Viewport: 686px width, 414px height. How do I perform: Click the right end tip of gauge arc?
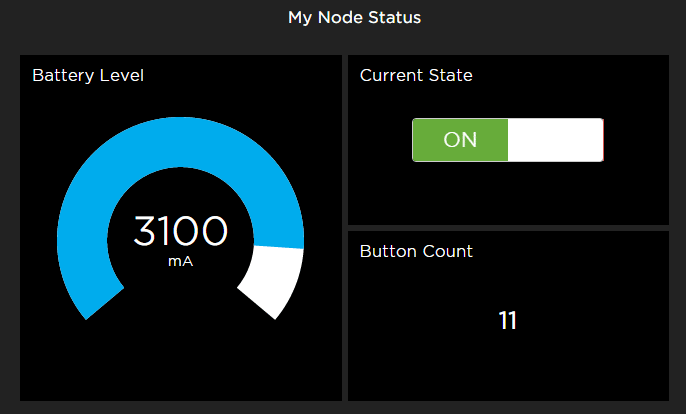257,303
